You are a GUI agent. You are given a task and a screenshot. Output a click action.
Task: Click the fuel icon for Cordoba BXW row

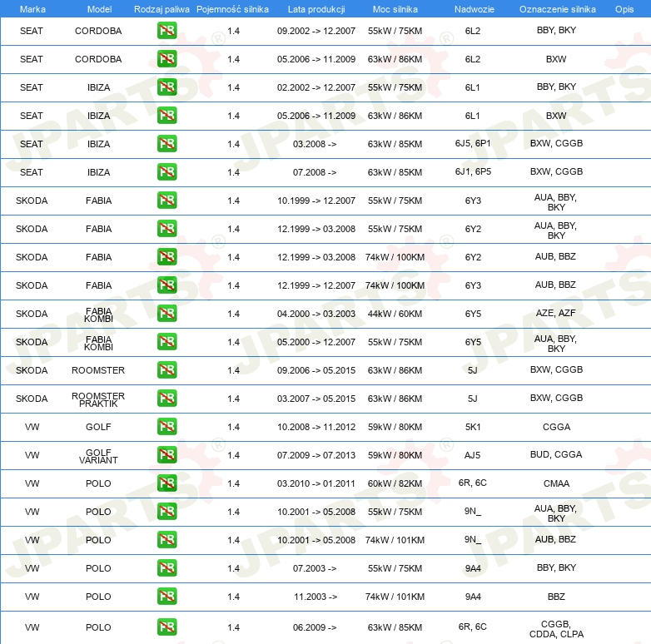166,59
